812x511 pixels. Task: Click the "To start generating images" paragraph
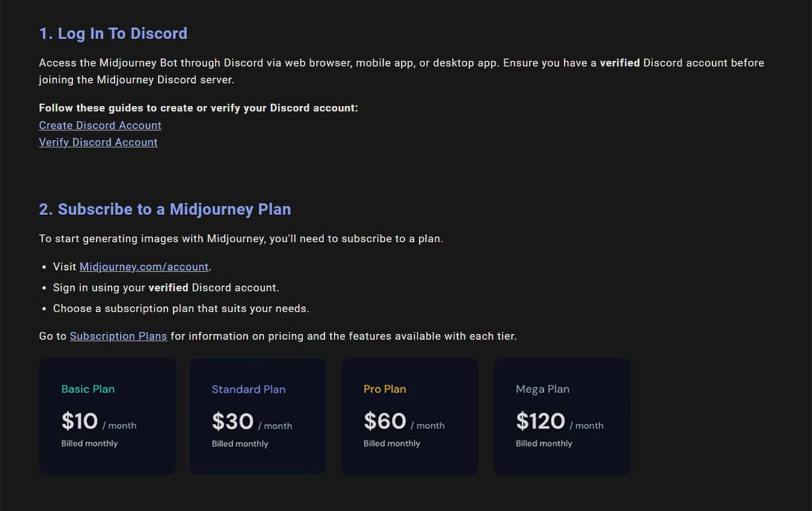[x=241, y=239]
